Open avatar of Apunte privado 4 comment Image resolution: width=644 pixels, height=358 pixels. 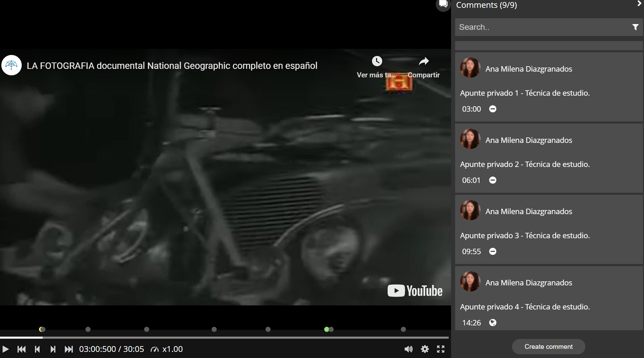click(x=470, y=281)
